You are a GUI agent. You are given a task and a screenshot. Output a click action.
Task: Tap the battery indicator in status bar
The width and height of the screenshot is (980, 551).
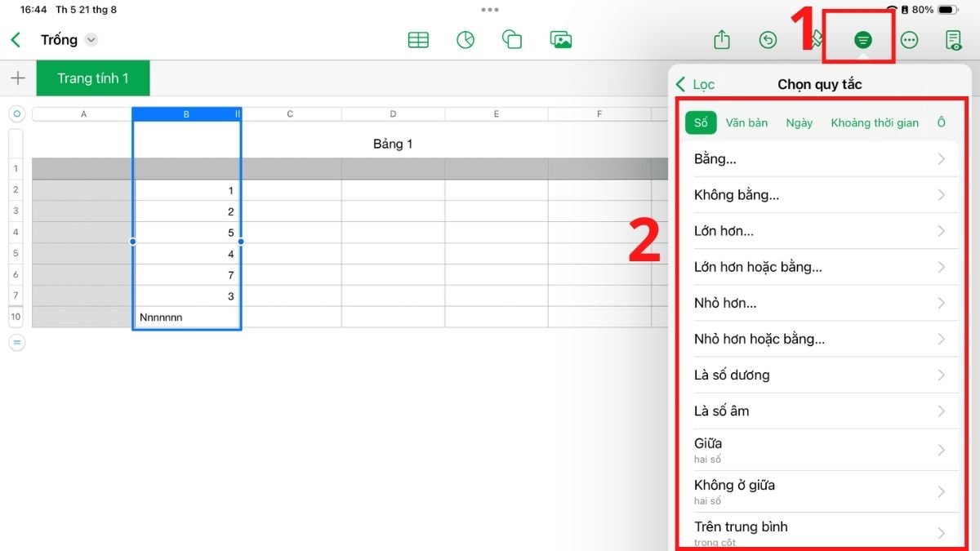point(947,10)
